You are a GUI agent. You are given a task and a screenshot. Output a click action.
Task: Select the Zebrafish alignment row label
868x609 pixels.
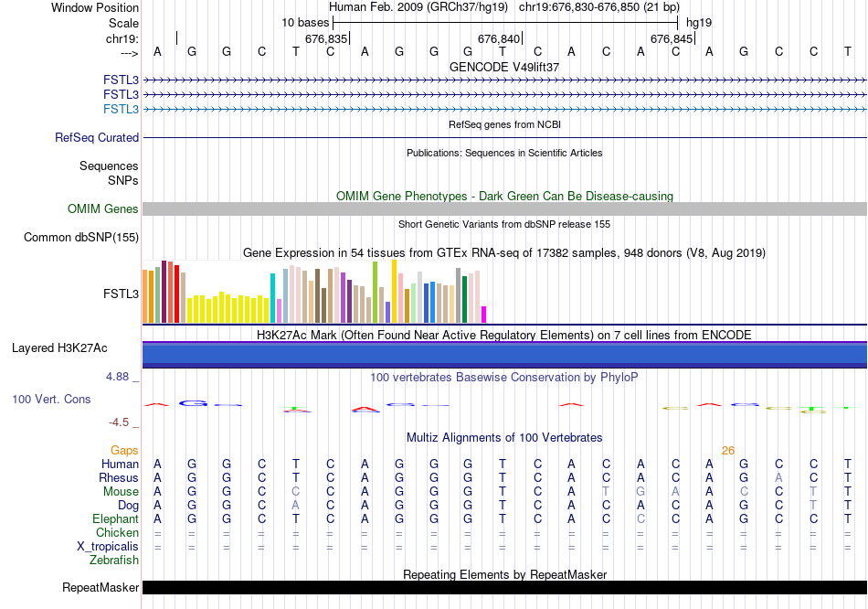[114, 561]
